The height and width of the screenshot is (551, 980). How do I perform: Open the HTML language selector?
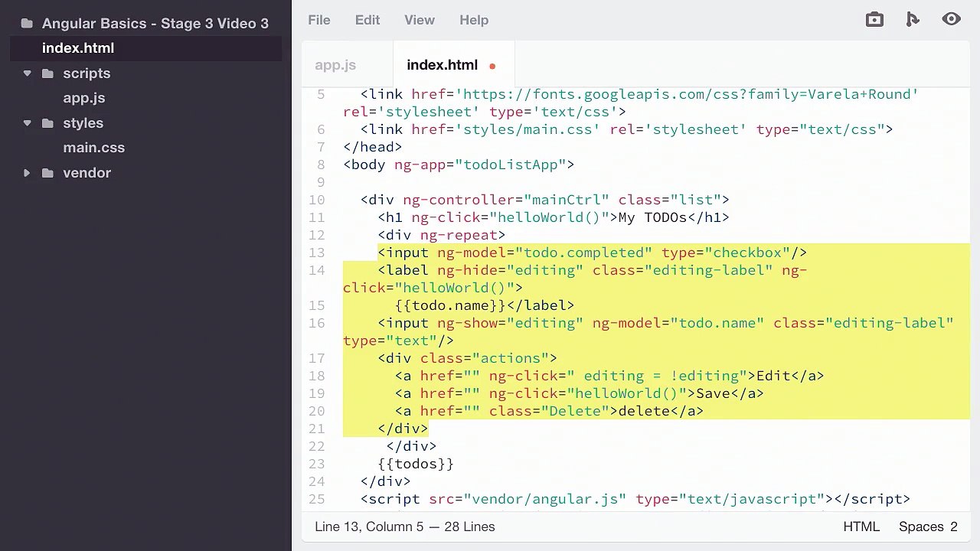click(861, 527)
